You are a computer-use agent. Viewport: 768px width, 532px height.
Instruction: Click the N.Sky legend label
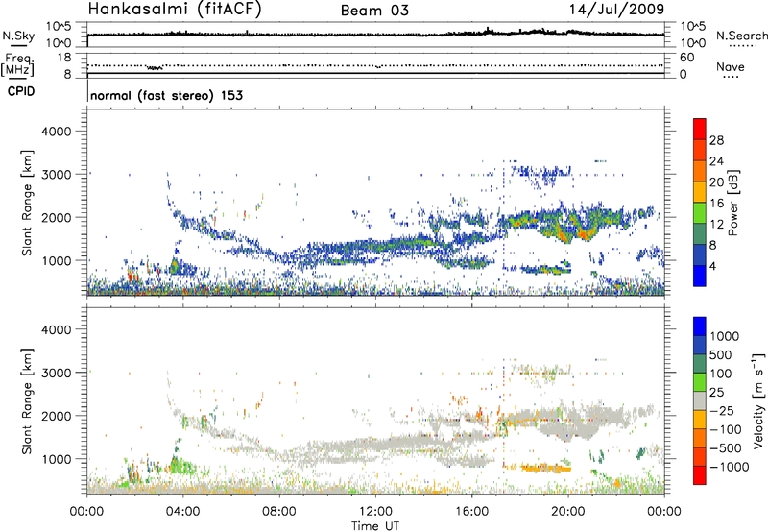[x=18, y=36]
